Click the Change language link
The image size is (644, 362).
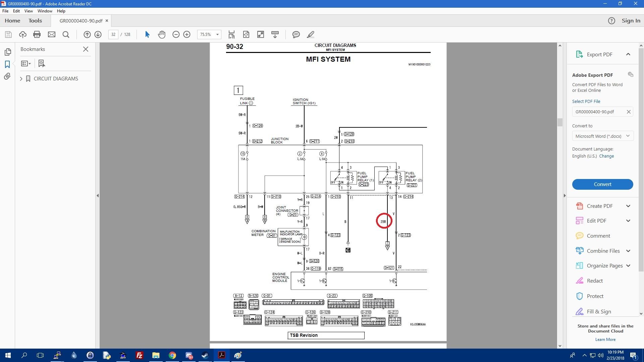[606, 156]
